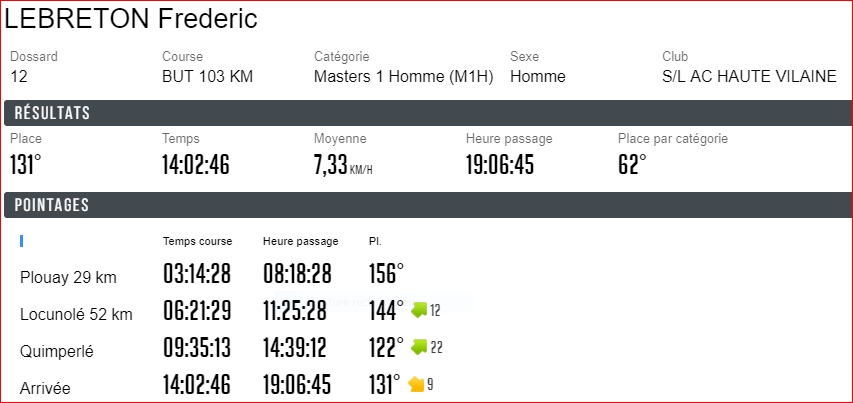Viewport: 853px width, 403px height.
Task: Click the course name BUT 103 KM
Action: click(x=208, y=77)
